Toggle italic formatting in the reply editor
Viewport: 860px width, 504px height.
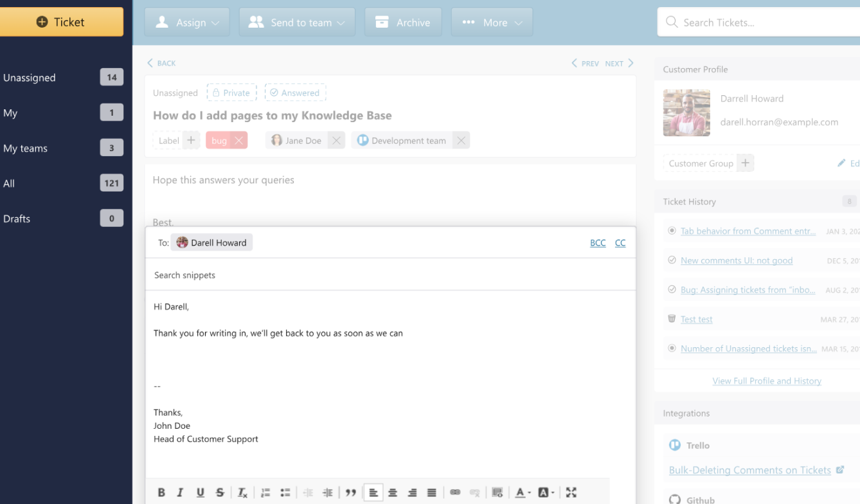(x=181, y=492)
